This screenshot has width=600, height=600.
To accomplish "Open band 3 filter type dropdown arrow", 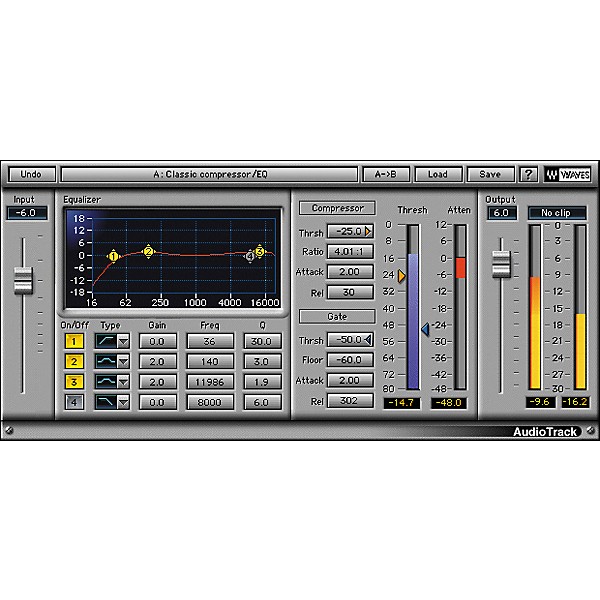I will pos(123,382).
